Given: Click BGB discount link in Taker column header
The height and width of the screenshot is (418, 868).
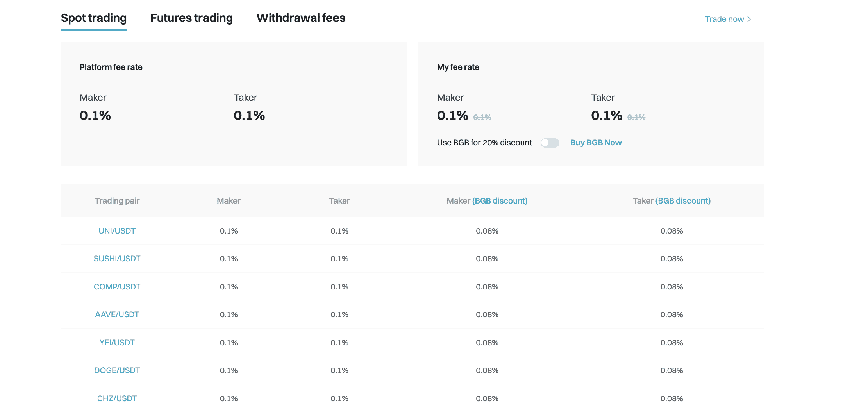Looking at the screenshot, I should tap(683, 201).
